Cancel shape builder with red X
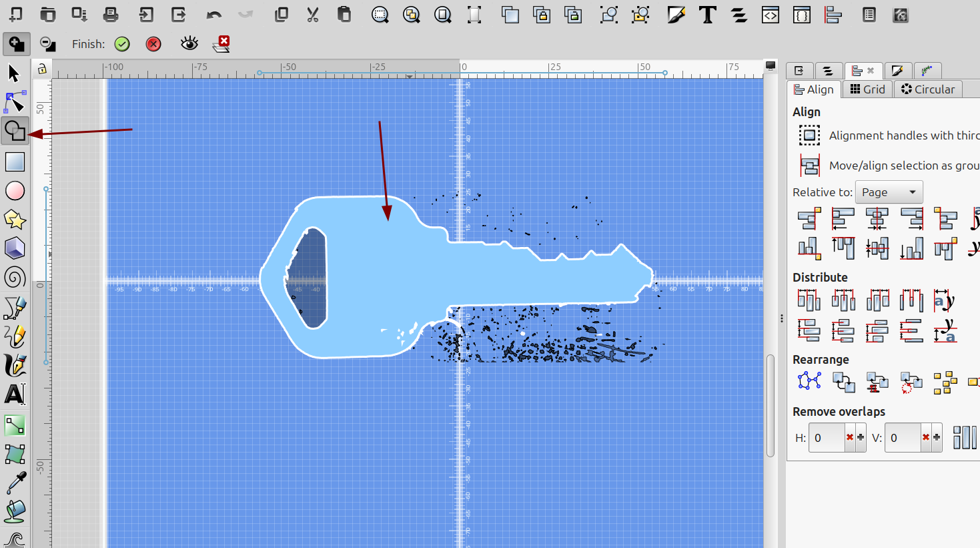The image size is (980, 548). click(x=153, y=44)
